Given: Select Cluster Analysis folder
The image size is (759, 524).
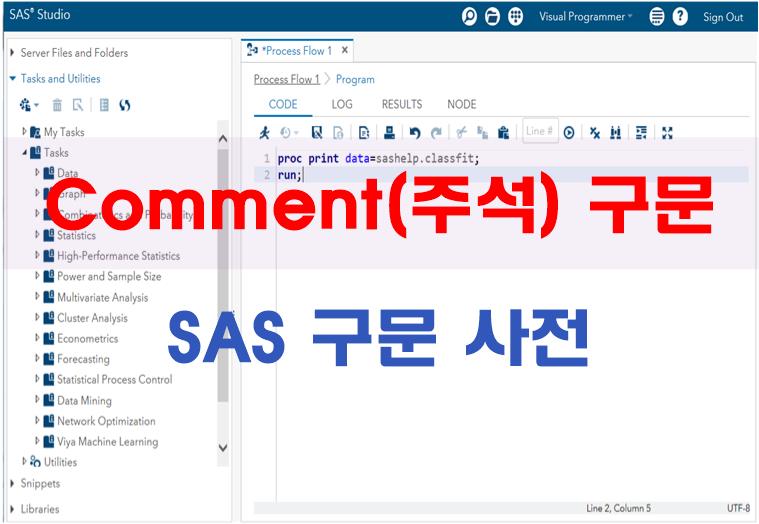Looking at the screenshot, I should (x=92, y=318).
